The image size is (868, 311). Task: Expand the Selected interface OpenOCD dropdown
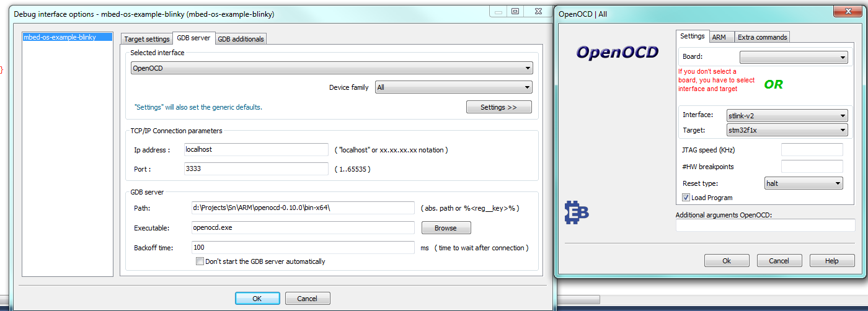[332, 68]
